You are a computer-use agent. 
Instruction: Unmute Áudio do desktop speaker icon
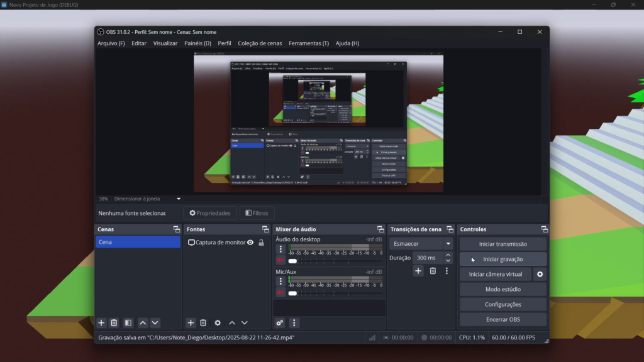280,260
